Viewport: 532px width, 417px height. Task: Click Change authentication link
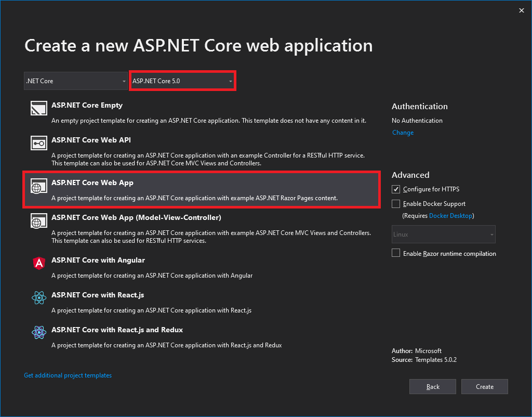click(403, 133)
